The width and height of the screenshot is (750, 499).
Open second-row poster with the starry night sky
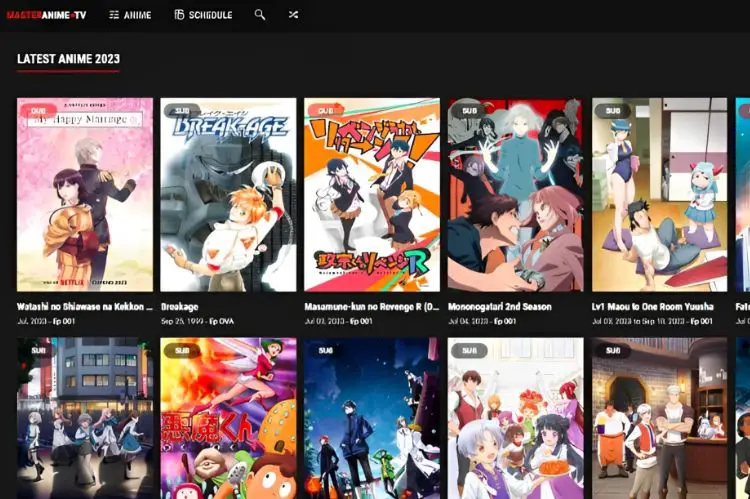click(x=372, y=418)
